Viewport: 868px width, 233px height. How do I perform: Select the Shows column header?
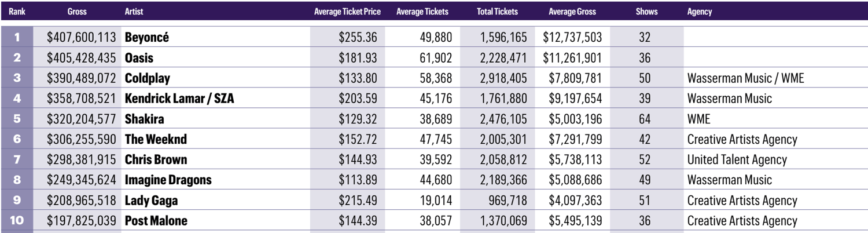pos(646,11)
